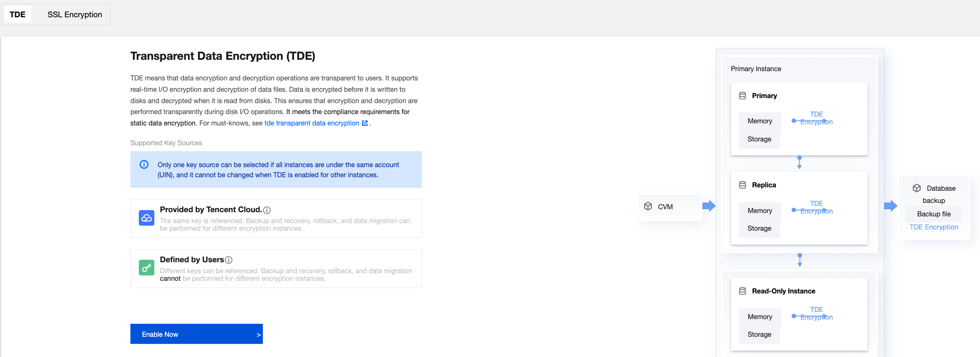
Task: Click the Replica database icon
Action: [742, 185]
